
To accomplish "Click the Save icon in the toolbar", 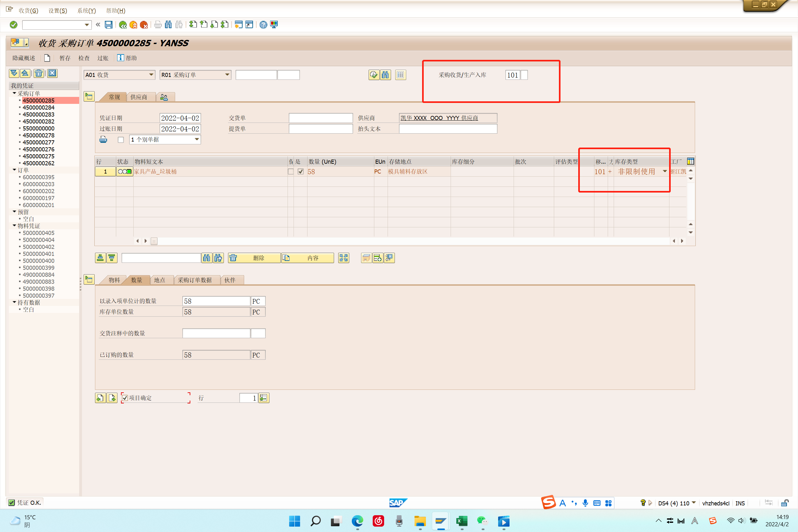I will pos(109,24).
